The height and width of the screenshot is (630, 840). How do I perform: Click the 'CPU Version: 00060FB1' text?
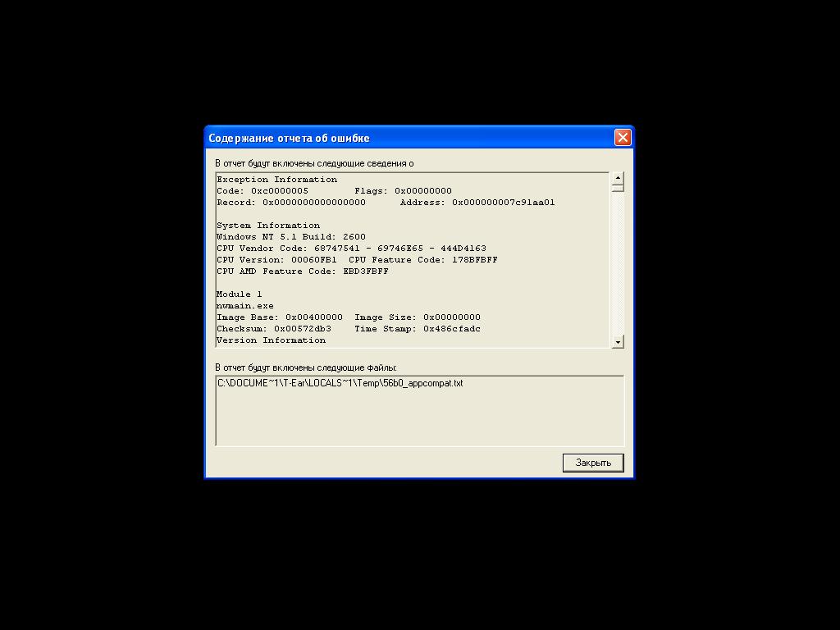277,260
